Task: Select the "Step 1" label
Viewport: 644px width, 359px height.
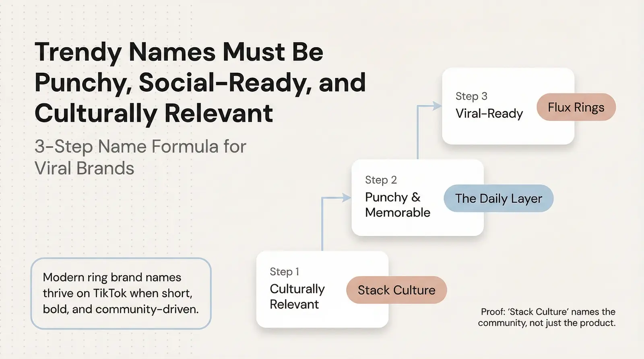Action: (x=285, y=272)
